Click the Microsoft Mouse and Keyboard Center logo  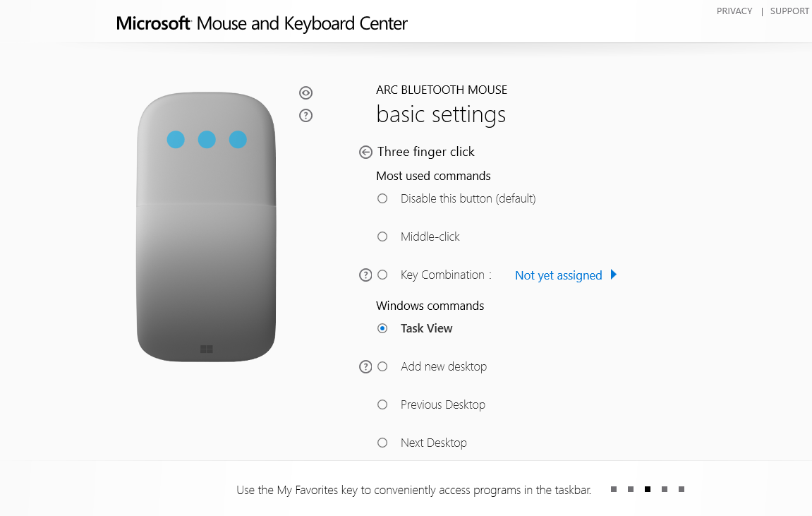[x=261, y=23]
